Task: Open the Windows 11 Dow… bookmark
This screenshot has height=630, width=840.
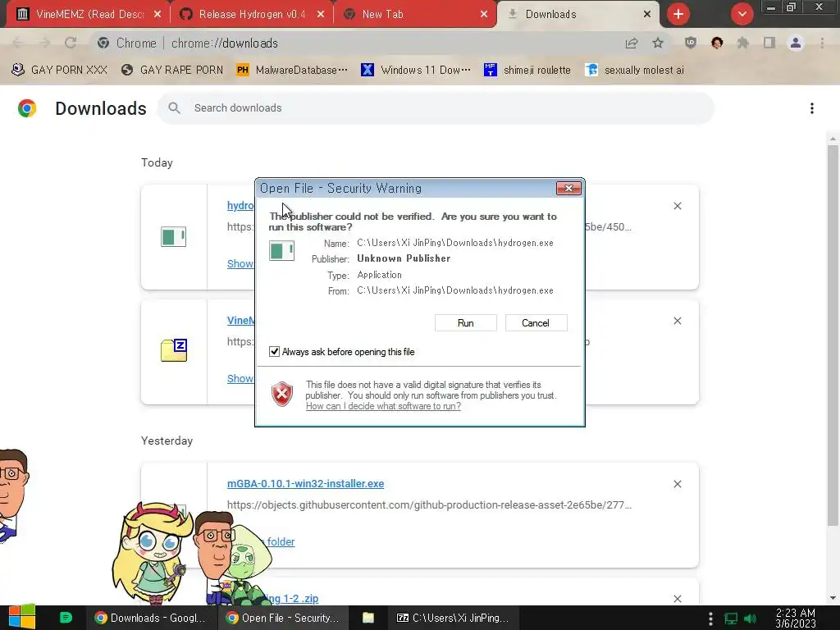Action: pos(416,71)
